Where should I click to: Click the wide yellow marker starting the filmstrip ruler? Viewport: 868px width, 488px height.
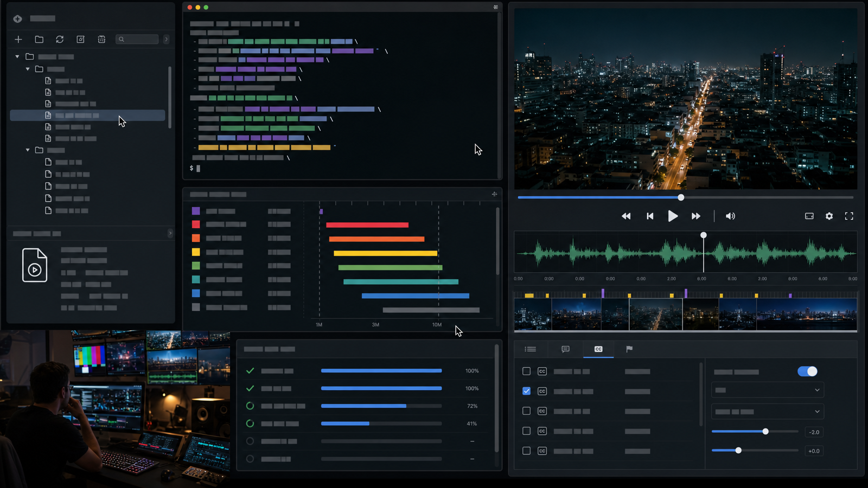529,296
